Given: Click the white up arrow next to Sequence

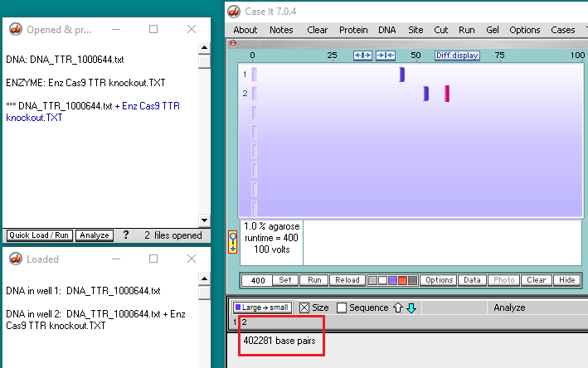Looking at the screenshot, I should [398, 308].
